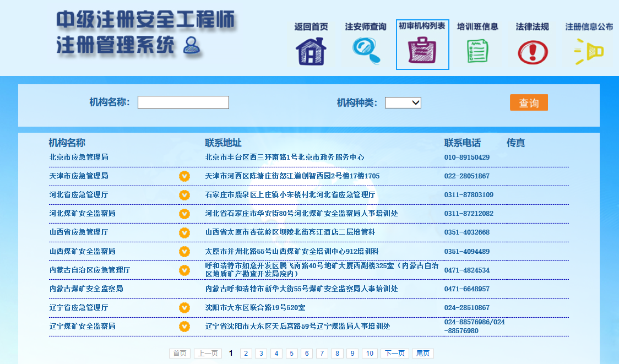The image size is (619, 364).
Task: Open the 法律法规 menu label
Action: (532, 26)
